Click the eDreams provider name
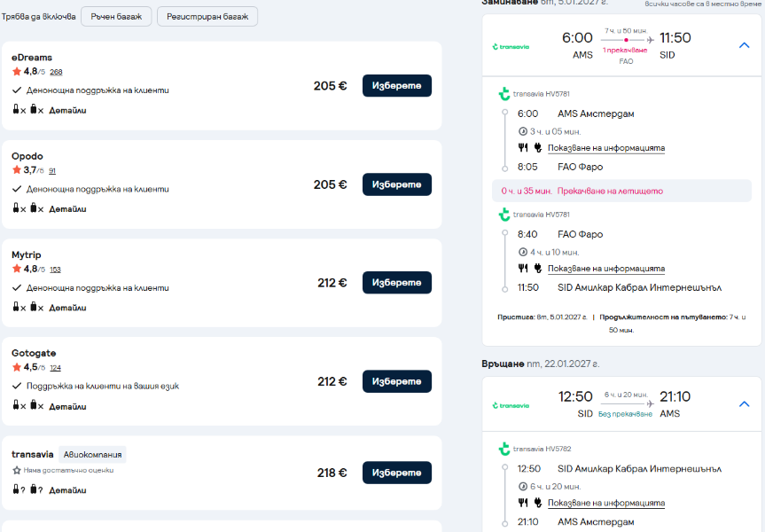 [32, 57]
